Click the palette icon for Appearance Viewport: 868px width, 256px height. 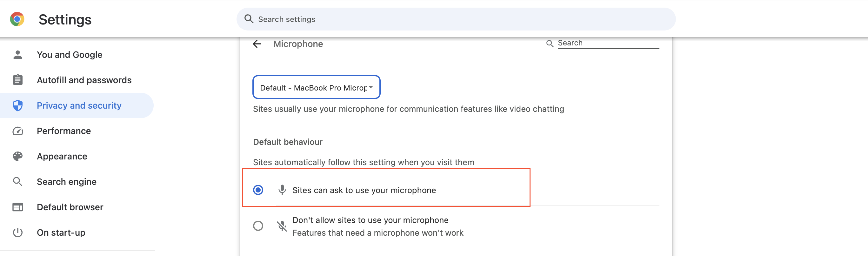tap(17, 156)
